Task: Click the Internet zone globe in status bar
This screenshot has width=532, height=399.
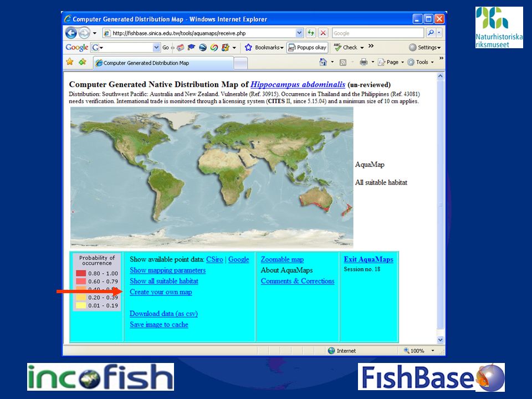Action: [331, 351]
